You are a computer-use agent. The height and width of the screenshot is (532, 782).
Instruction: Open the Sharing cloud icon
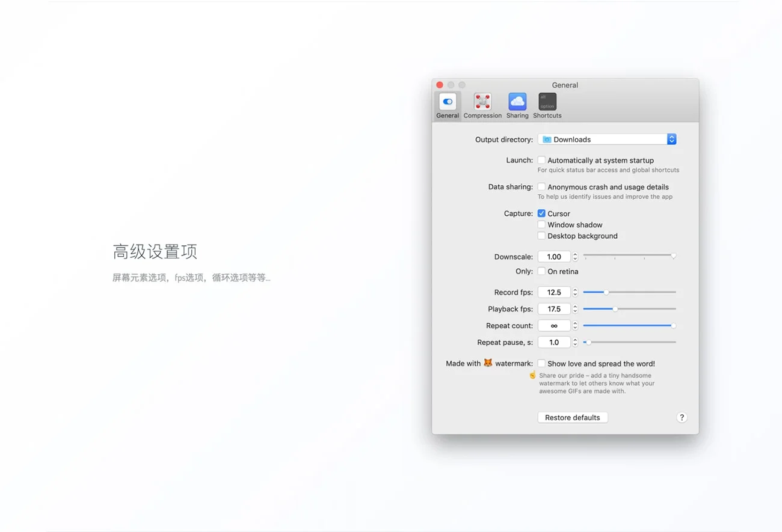click(517, 102)
